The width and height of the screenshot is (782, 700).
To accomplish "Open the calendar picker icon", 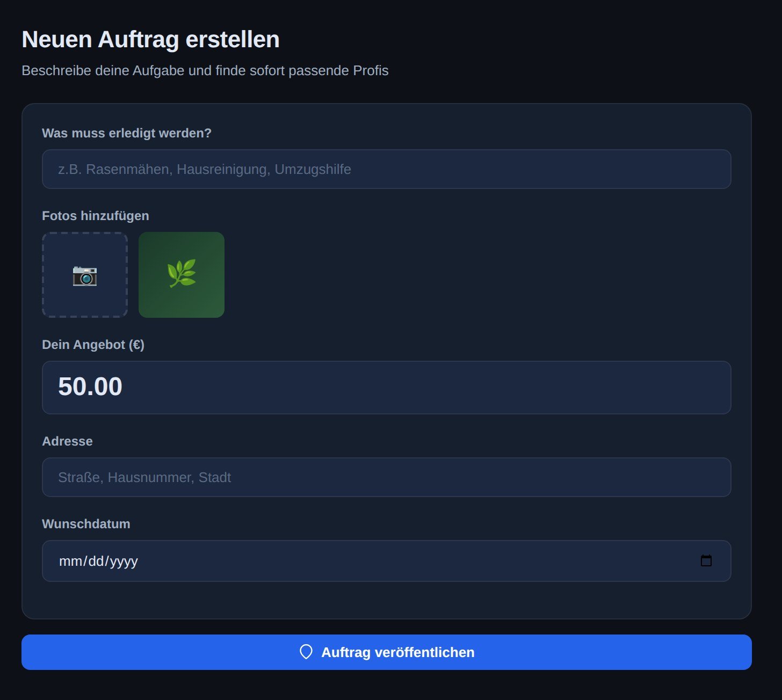I will coord(706,561).
